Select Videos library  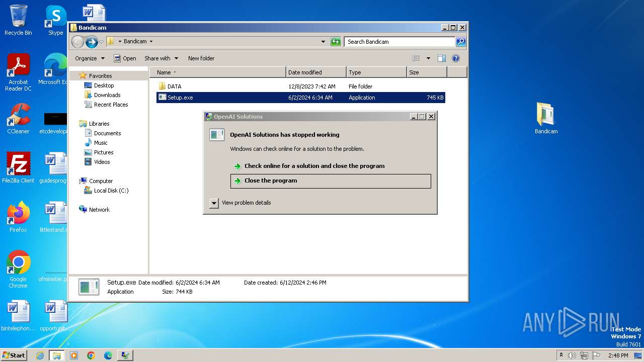[x=102, y=162]
